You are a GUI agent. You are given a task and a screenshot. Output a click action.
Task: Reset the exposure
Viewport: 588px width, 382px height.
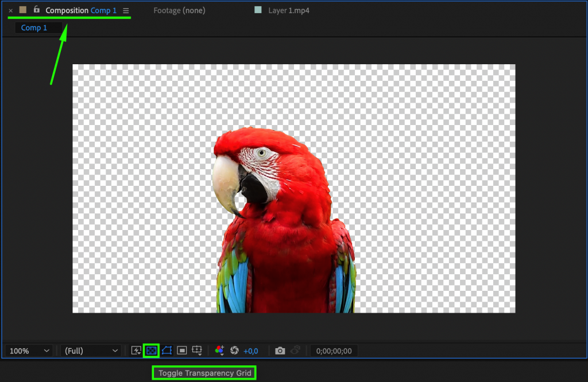pos(235,350)
